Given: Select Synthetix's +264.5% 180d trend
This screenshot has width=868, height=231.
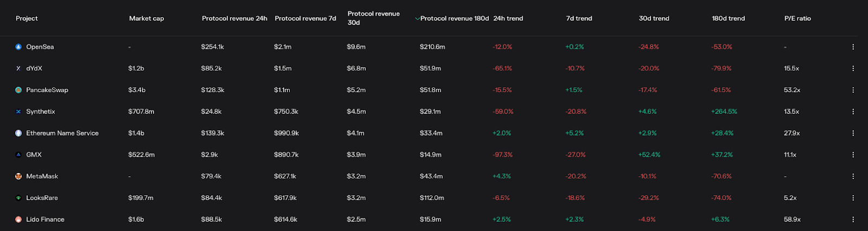Looking at the screenshot, I should pos(724,112).
